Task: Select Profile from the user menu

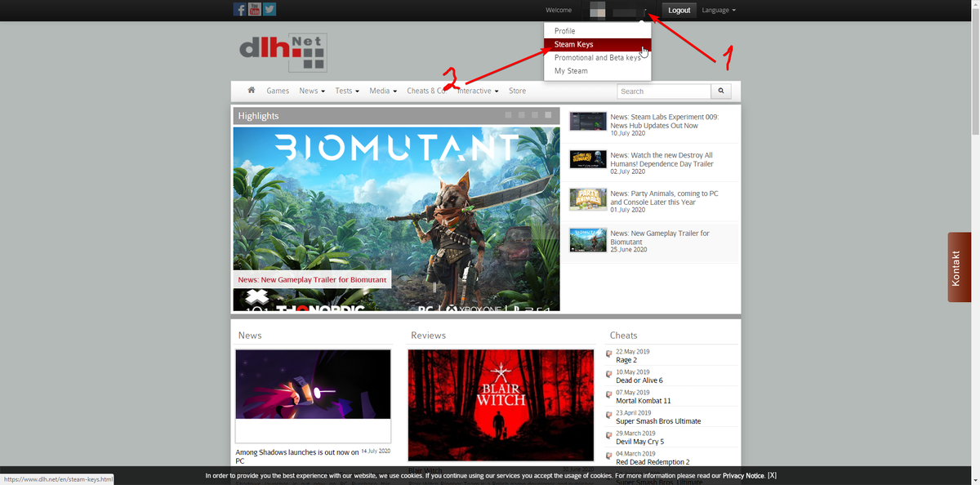Action: point(598,31)
